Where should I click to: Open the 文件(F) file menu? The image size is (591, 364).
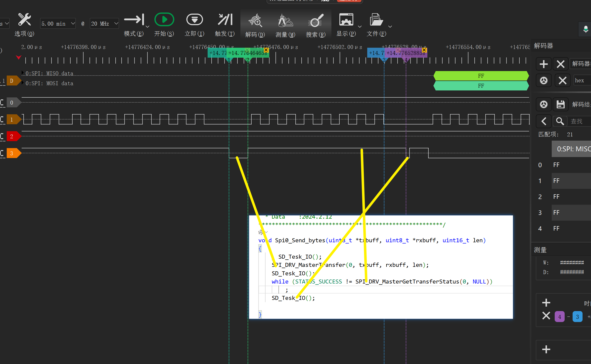(376, 20)
